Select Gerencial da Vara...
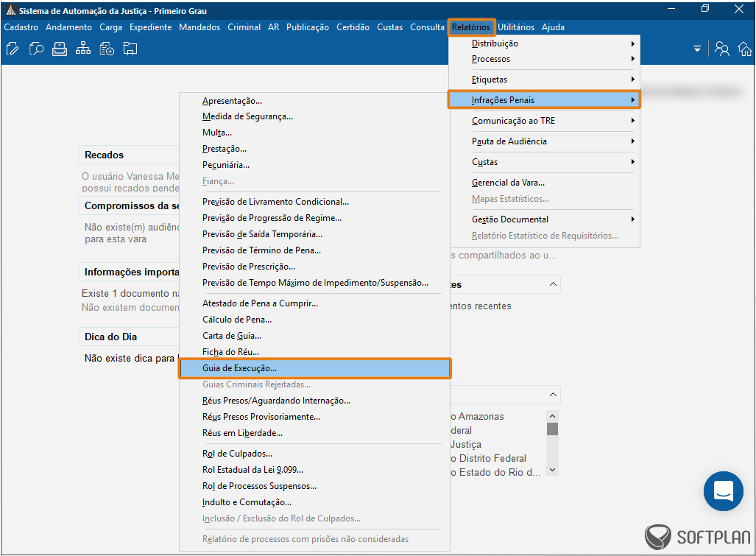 coord(544,183)
